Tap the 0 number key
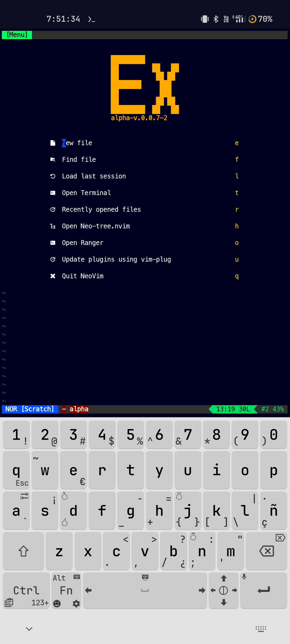 point(274,435)
